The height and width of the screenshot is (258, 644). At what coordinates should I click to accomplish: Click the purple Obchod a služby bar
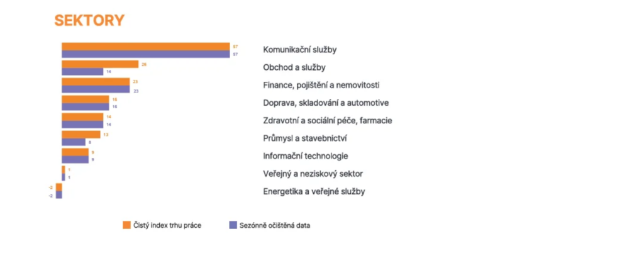(x=82, y=72)
